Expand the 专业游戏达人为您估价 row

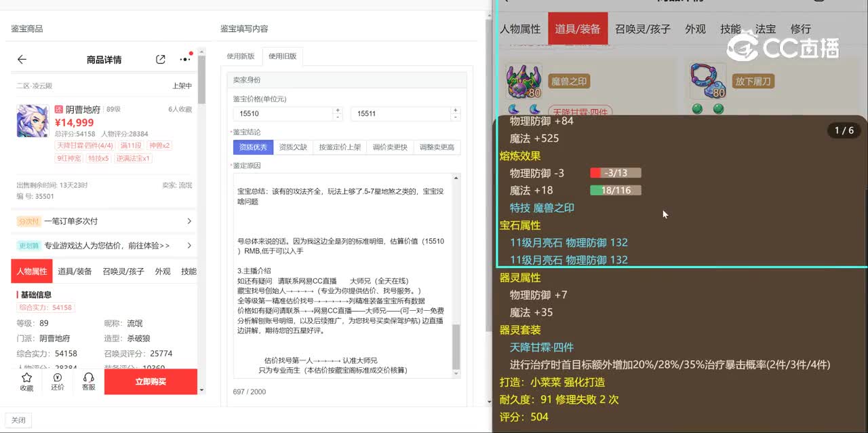(x=104, y=246)
